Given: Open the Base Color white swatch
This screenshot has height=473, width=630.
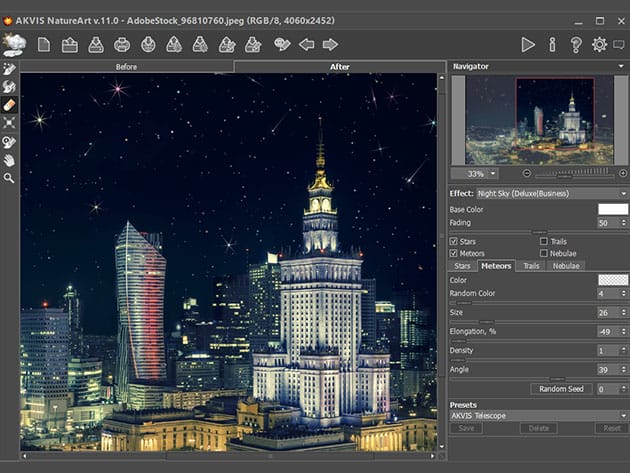Looking at the screenshot, I should pos(612,209).
